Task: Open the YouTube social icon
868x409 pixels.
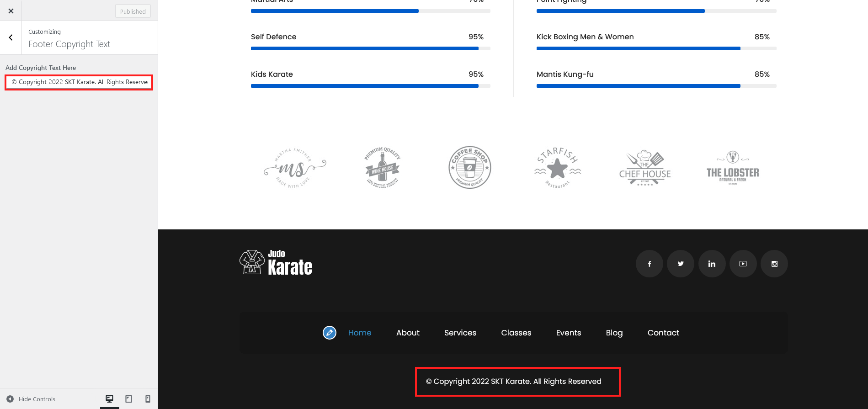Action: [743, 264]
